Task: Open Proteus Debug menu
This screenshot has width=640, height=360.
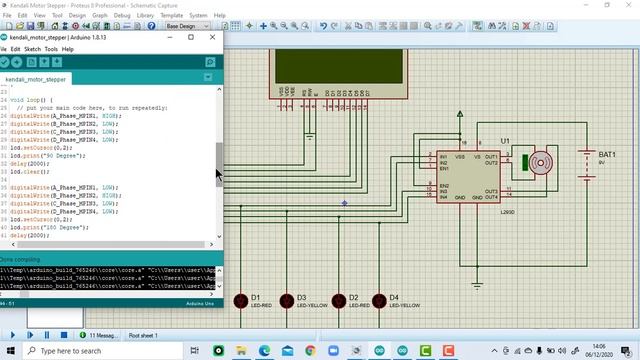Action: (122, 15)
